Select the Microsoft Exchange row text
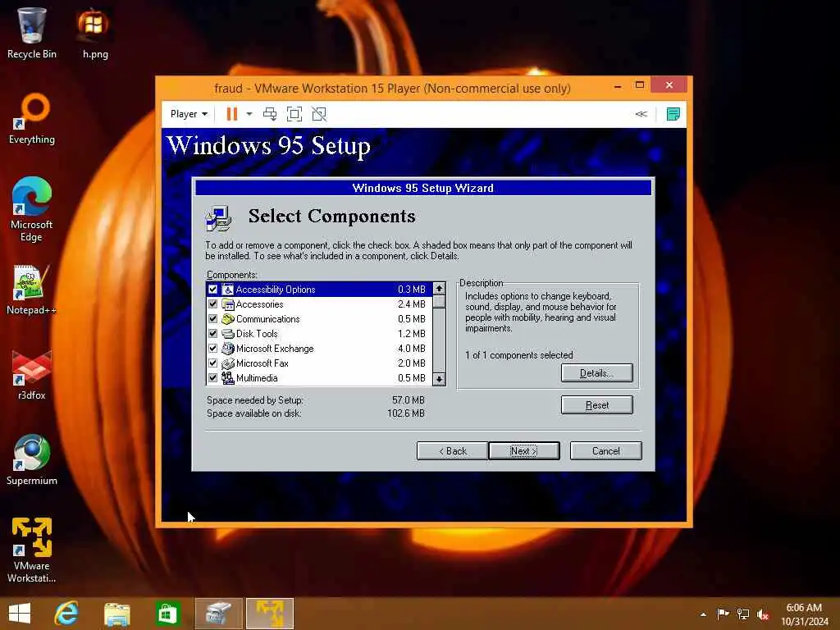 click(275, 348)
